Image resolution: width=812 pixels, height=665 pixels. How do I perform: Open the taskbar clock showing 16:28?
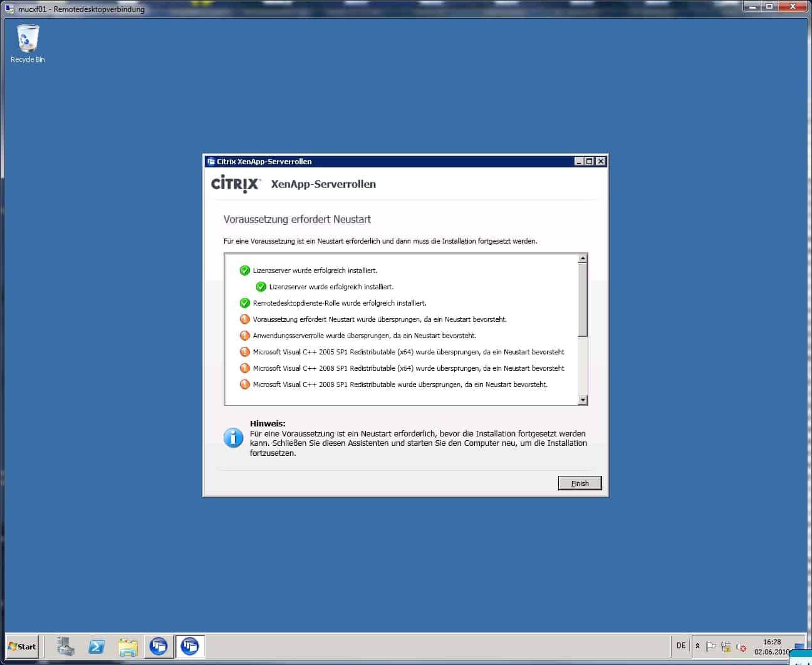(772, 646)
